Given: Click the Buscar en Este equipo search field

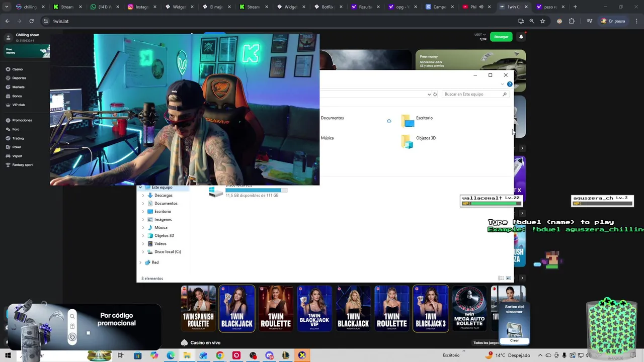Looking at the screenshot, I should click(x=475, y=94).
